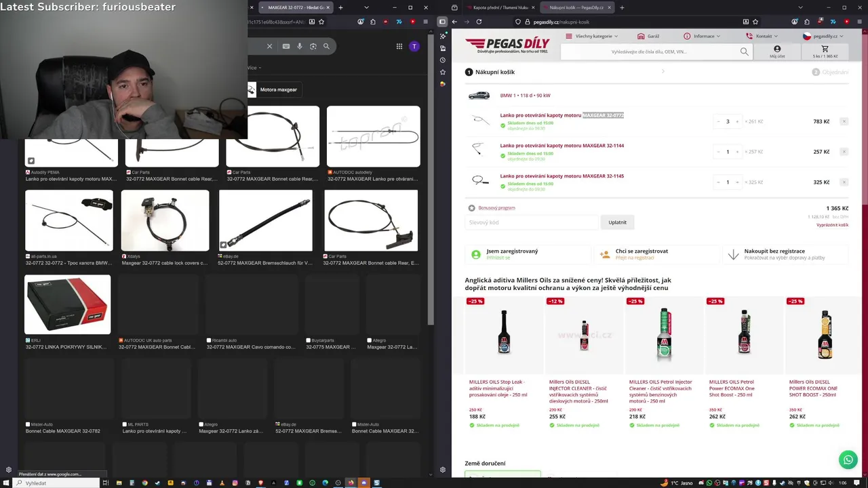Go back in the PegasDily browser window
868x488 pixels.
coord(454,22)
